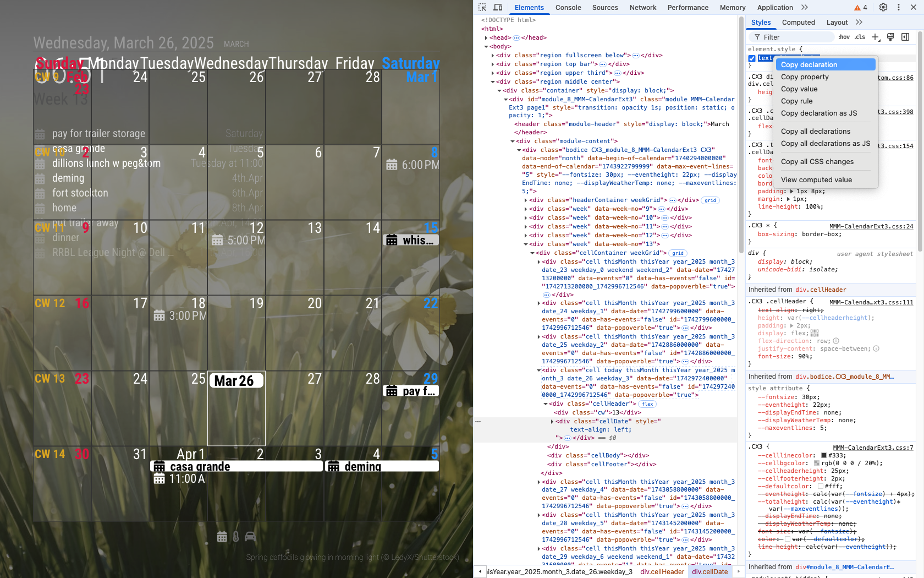Click the computed styles sidebar toggle icon

[x=905, y=37]
